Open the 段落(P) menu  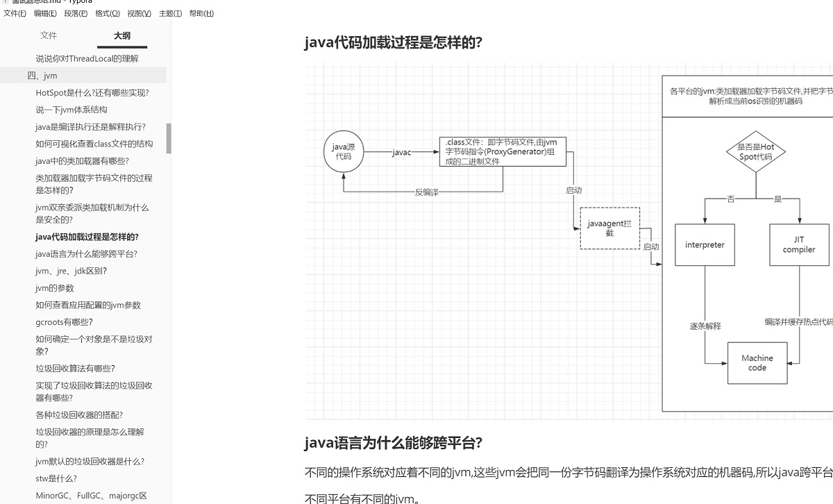tap(76, 13)
